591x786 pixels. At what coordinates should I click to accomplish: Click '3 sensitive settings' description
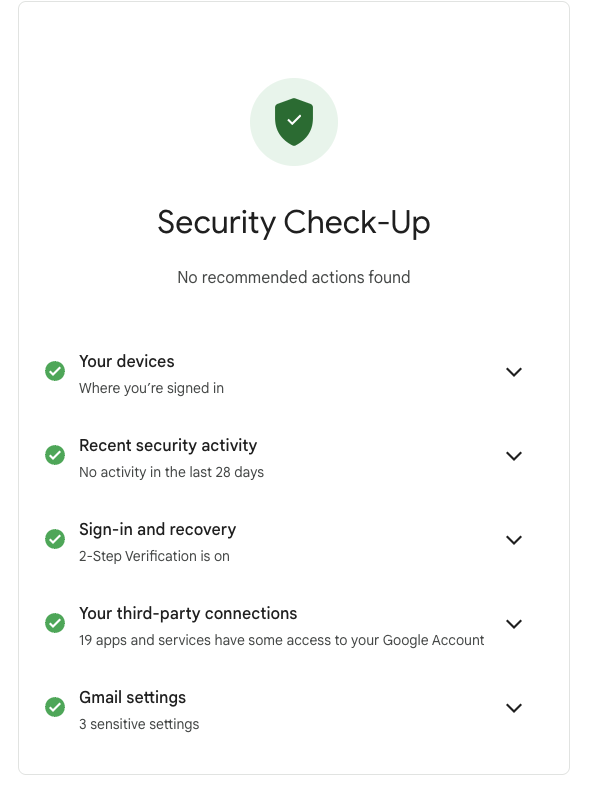coord(139,724)
